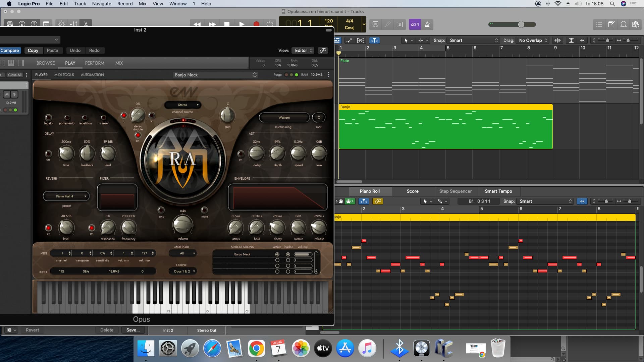Screen dimensions: 644x362
Task: Toggle Catch Playhead in Piano Roll
Action: pyautogui.click(x=364, y=201)
